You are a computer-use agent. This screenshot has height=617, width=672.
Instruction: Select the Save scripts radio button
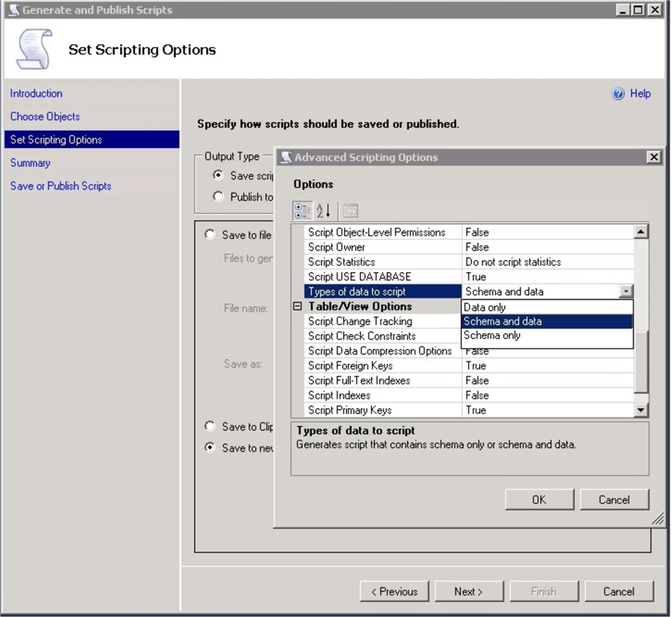point(218,176)
